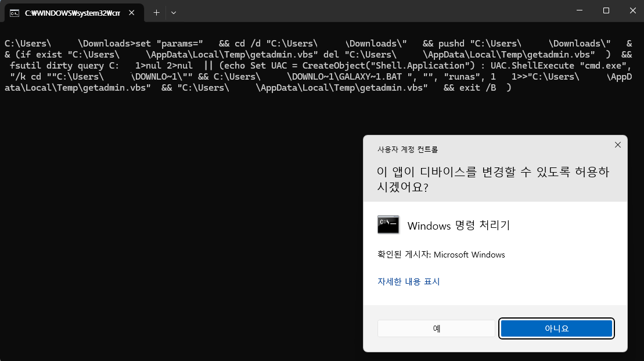Click the 예 button in UAC dialog
This screenshot has height=361, width=644.
[x=436, y=328]
